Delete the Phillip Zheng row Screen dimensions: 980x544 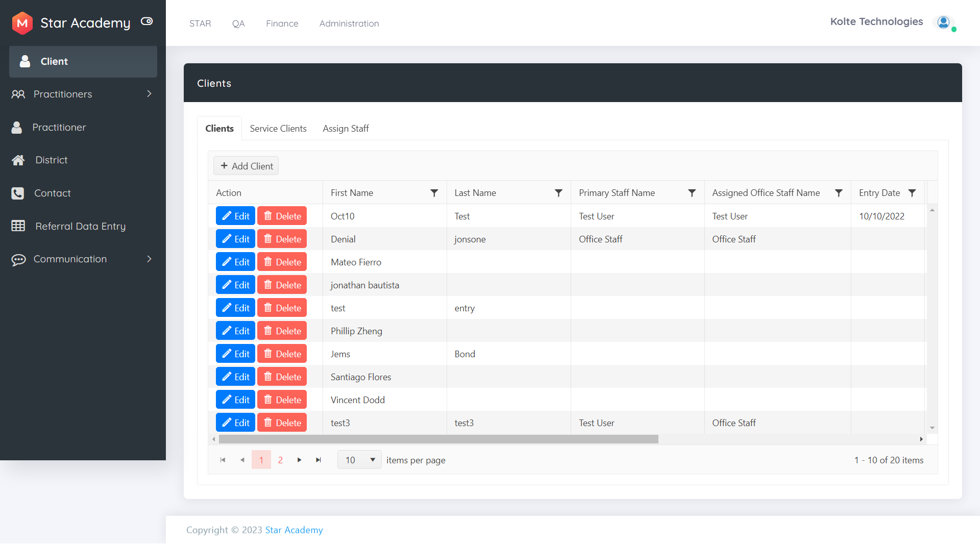[x=282, y=331]
